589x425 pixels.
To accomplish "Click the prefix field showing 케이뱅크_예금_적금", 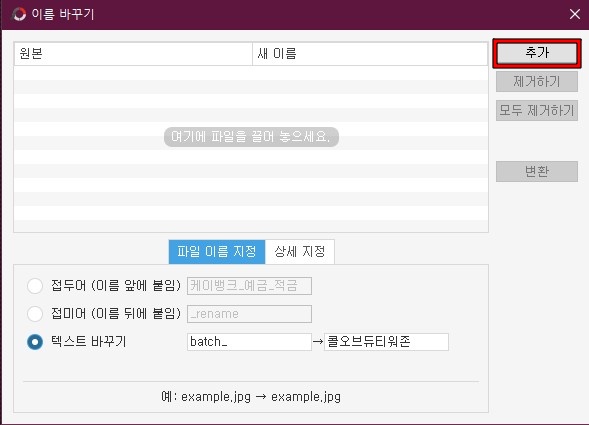I will tap(249, 286).
